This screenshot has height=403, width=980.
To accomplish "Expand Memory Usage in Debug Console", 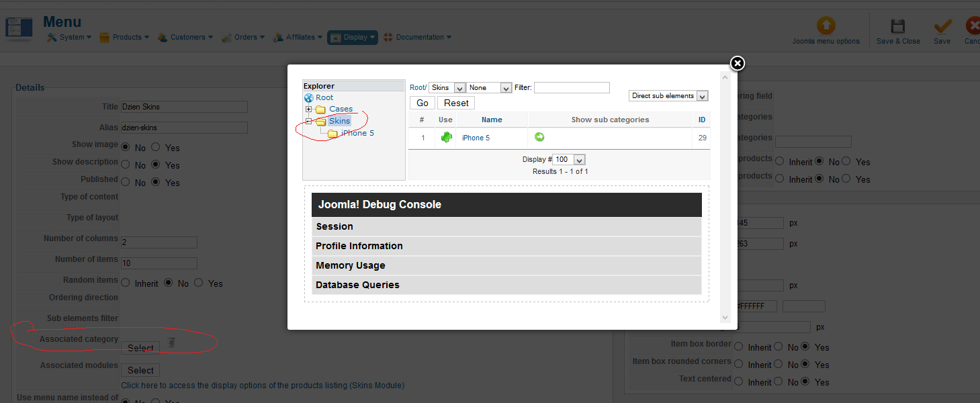I will (x=506, y=265).
